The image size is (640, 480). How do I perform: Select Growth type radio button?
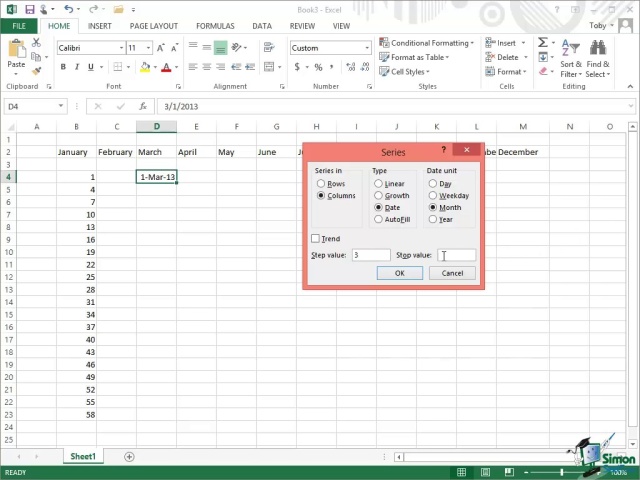(378, 196)
